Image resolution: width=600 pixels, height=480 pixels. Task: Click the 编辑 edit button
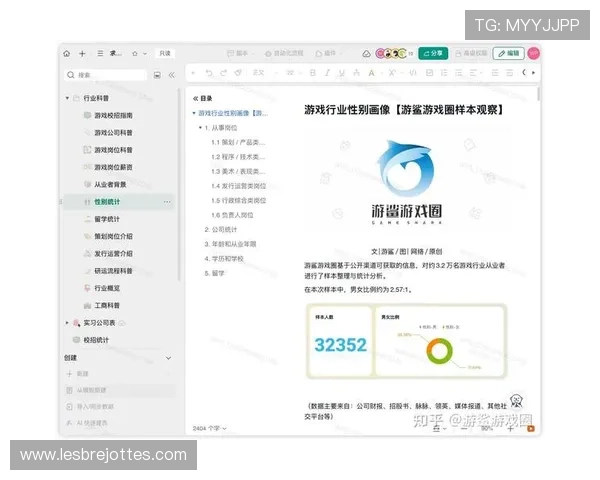coord(509,53)
